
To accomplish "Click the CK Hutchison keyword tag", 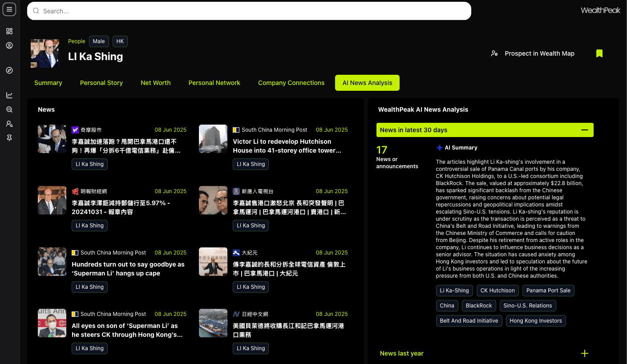I will point(498,291).
